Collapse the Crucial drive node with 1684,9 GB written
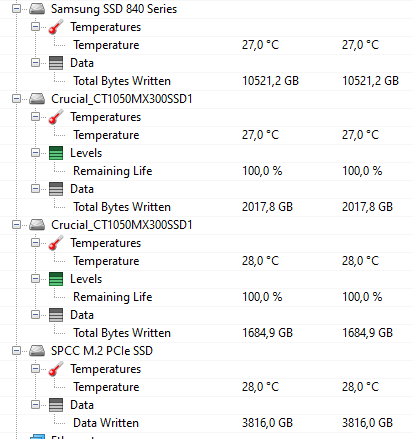 [16, 225]
